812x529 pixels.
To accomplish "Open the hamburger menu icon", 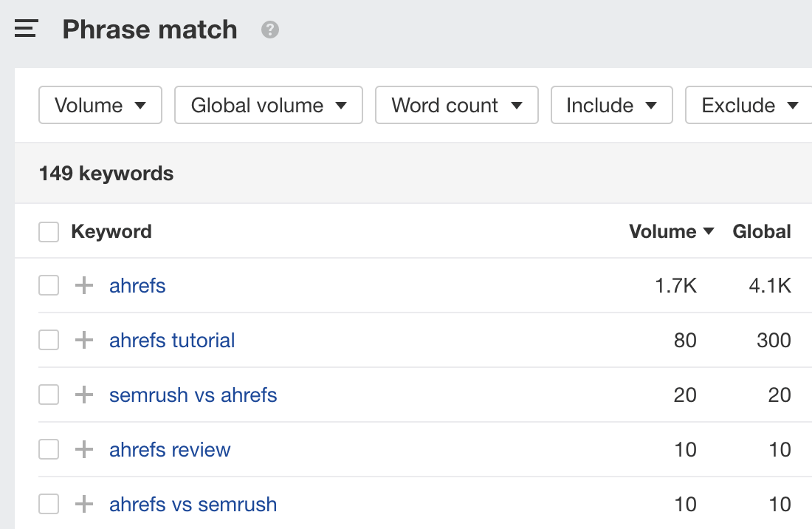I will (26, 30).
